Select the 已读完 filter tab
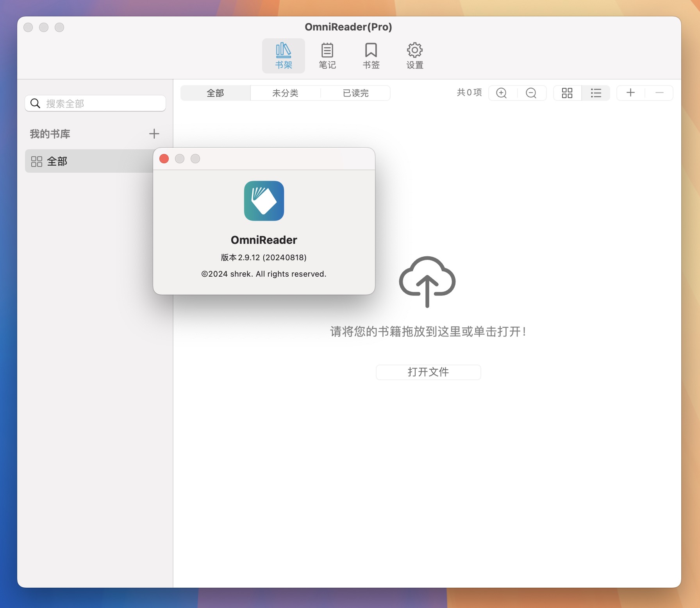 tap(355, 93)
